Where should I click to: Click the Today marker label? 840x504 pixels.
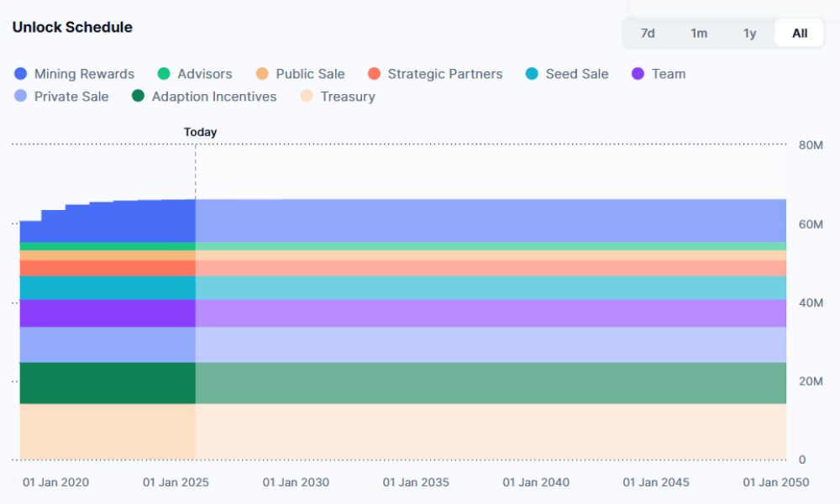(200, 132)
